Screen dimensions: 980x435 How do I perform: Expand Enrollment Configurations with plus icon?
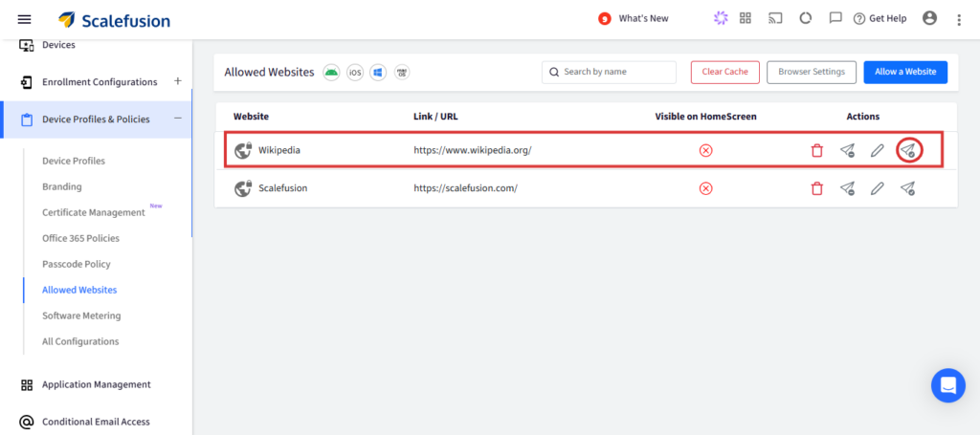coord(177,81)
